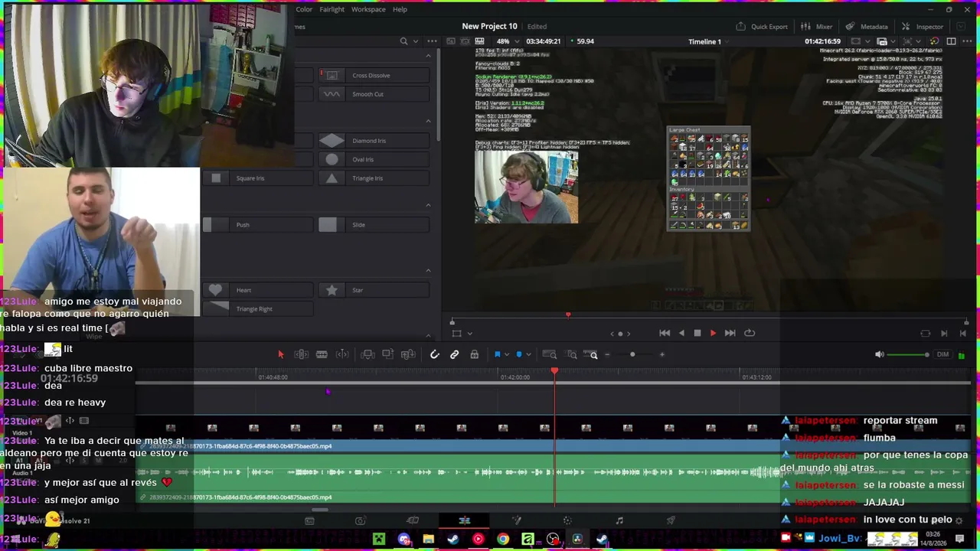Open the Metadata panel
The image size is (980, 551).
pyautogui.click(x=867, y=26)
